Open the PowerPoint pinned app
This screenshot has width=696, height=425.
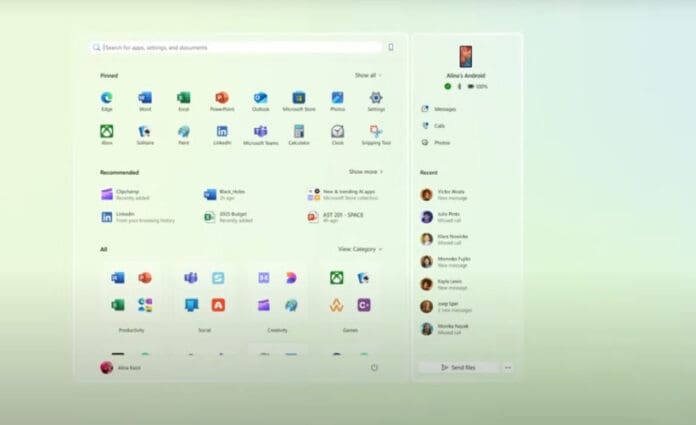tap(222, 98)
